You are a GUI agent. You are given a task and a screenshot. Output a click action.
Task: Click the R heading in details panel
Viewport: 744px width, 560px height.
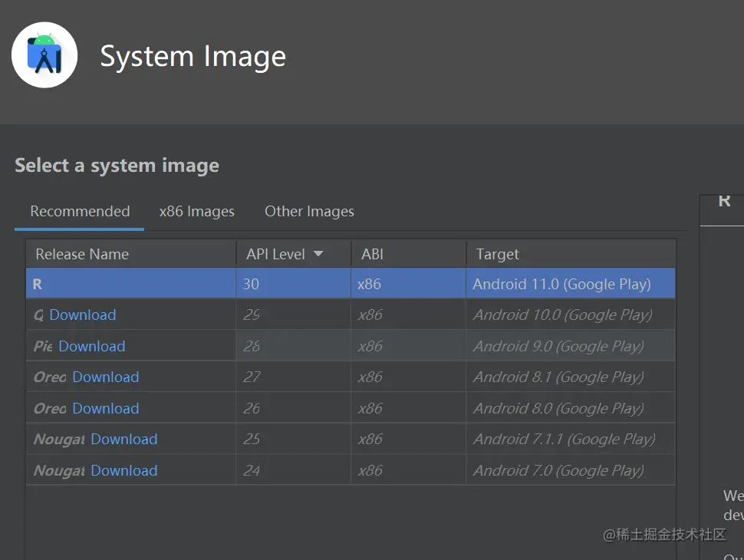724,201
